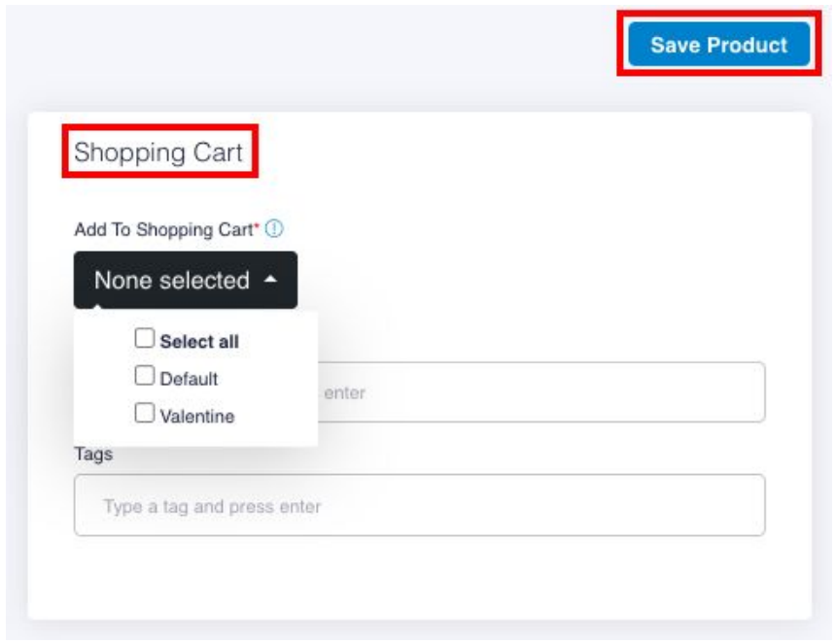
Task: Click the Tags field label
Action: (x=93, y=454)
